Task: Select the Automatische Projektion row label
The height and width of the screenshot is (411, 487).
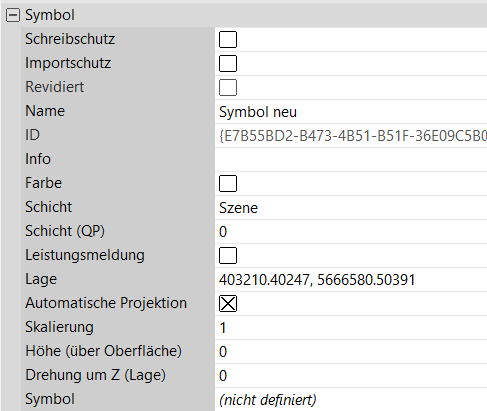Action: click(106, 303)
